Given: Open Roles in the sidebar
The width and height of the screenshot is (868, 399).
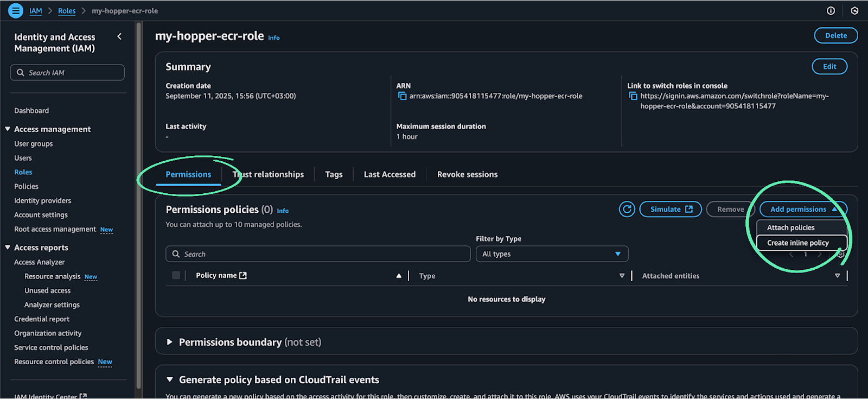Looking at the screenshot, I should point(23,172).
